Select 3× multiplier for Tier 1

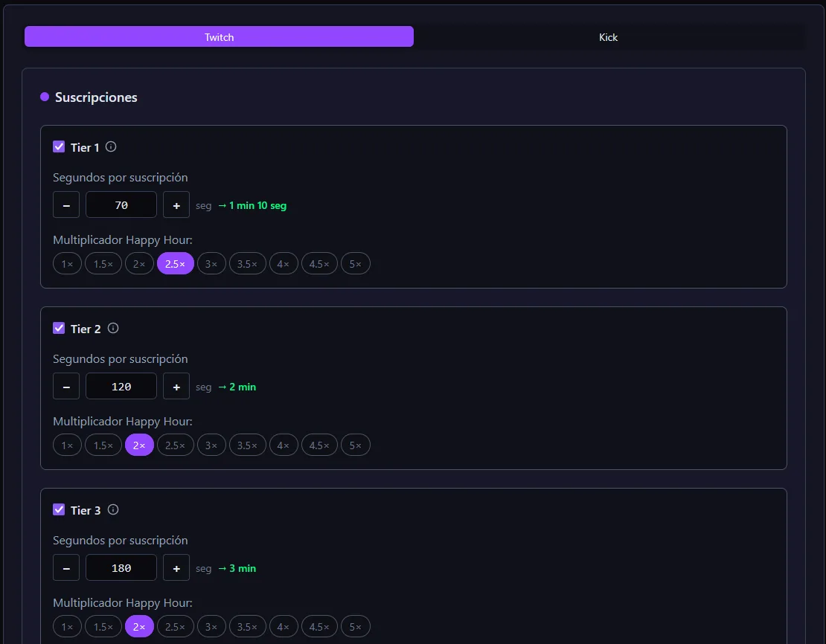(x=212, y=264)
